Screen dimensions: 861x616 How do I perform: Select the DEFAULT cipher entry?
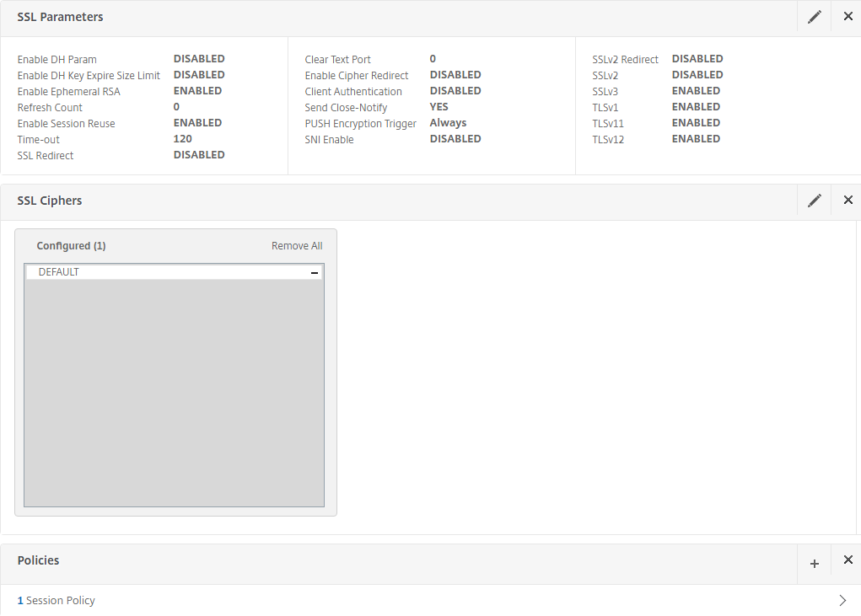point(59,272)
